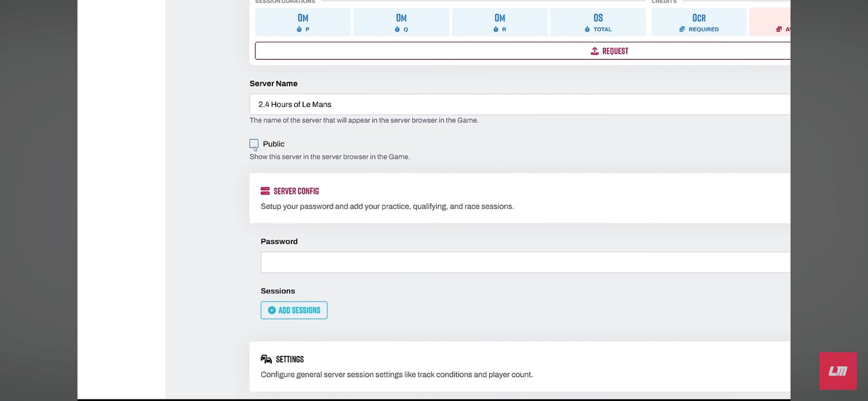Screen dimensions: 868x401
Task: Click the REQUEST button
Action: pyautogui.click(x=522, y=51)
